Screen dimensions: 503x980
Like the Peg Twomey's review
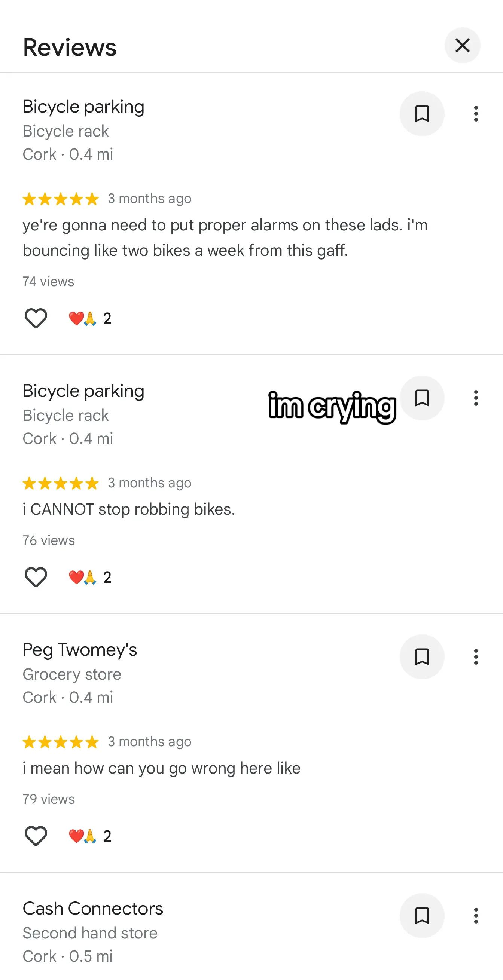point(36,836)
